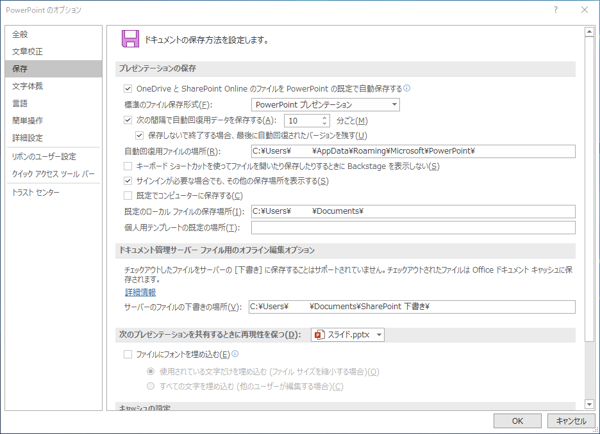
Task: Open the スライド.pptx presentation dropdown
Action: coord(347,335)
